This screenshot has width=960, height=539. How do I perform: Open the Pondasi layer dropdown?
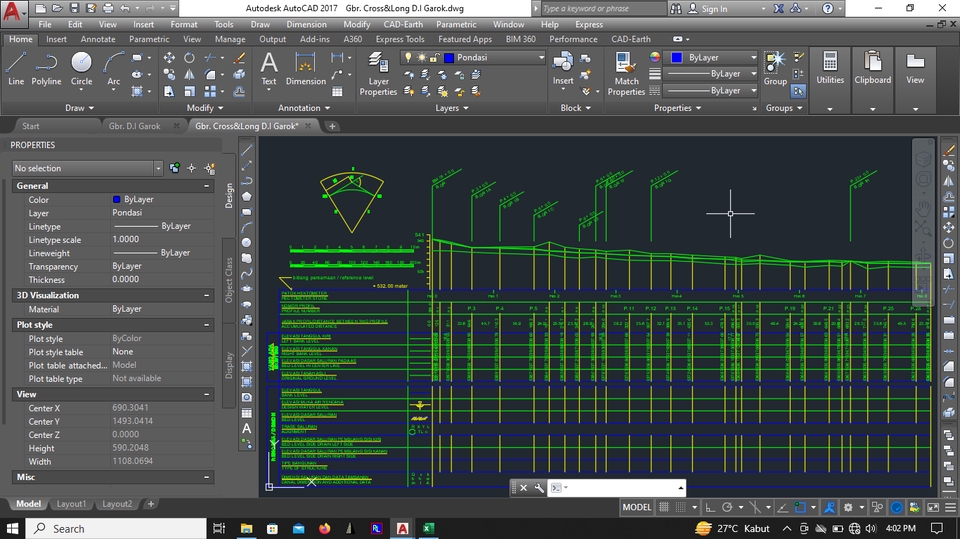tap(541, 57)
